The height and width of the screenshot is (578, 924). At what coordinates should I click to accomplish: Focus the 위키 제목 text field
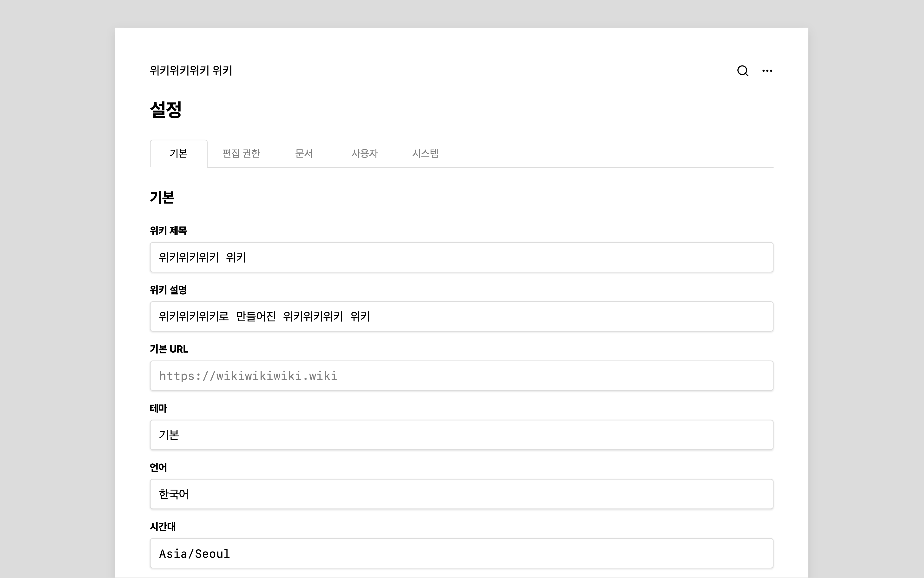pyautogui.click(x=461, y=257)
